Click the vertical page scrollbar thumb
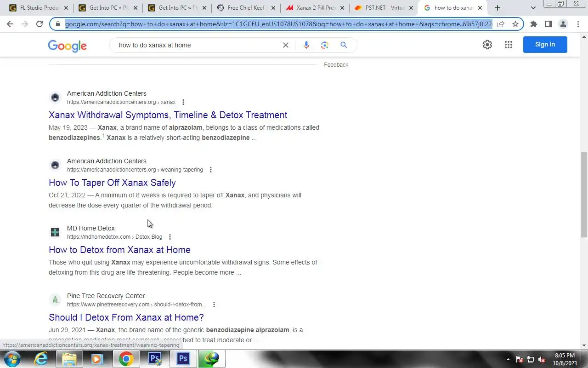Screen dimensions: 588x368 click(584, 194)
